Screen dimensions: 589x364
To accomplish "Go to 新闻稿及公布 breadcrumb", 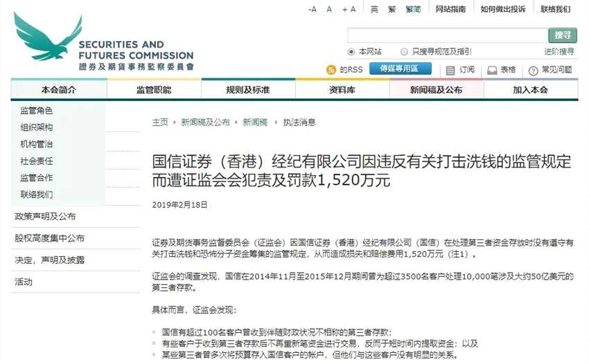I will tap(205, 122).
